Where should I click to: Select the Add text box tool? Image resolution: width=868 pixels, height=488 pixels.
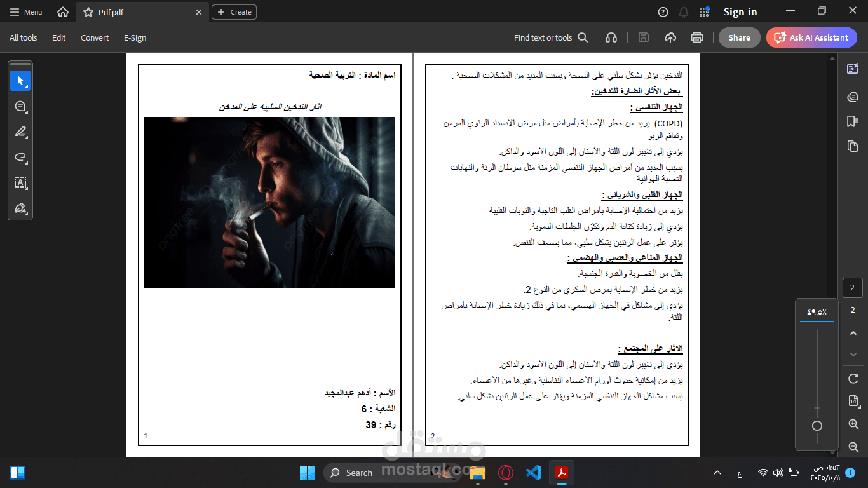point(20,182)
